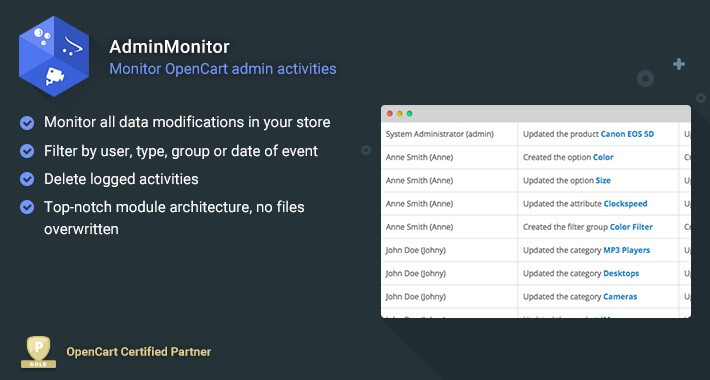Viewport: 710px width, 380px height.
Task: Open the Color option link
Action: (x=603, y=157)
